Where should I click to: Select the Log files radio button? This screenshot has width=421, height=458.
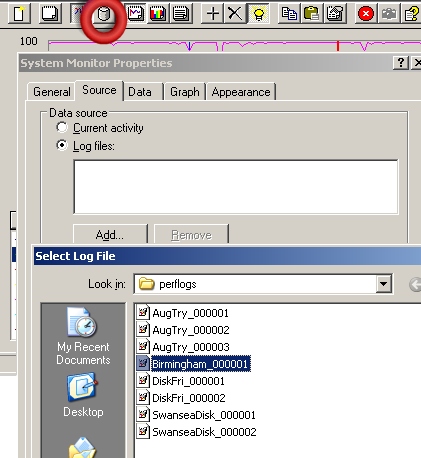62,145
